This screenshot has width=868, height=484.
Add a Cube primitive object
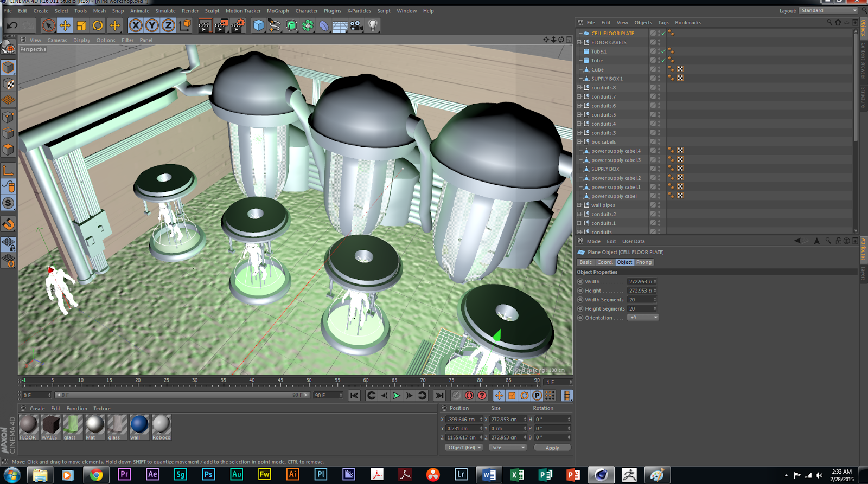[x=259, y=25]
